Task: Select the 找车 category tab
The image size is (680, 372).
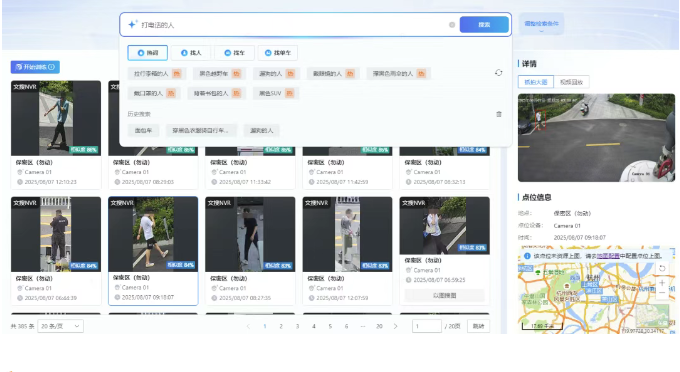Action: [x=234, y=53]
